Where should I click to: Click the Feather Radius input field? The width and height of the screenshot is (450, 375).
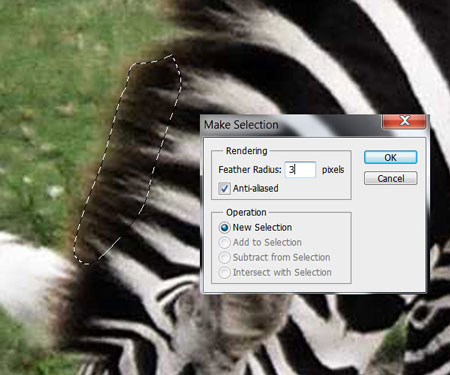point(300,169)
